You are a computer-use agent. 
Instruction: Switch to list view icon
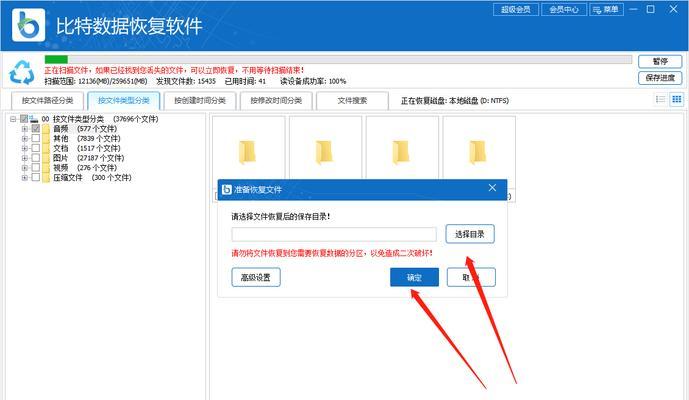(660, 99)
